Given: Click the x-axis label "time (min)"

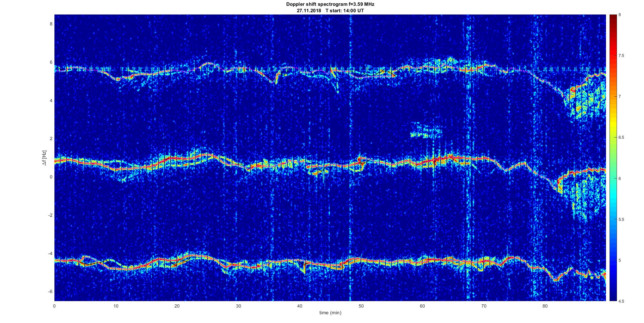Looking at the screenshot, I should click(x=330, y=313).
